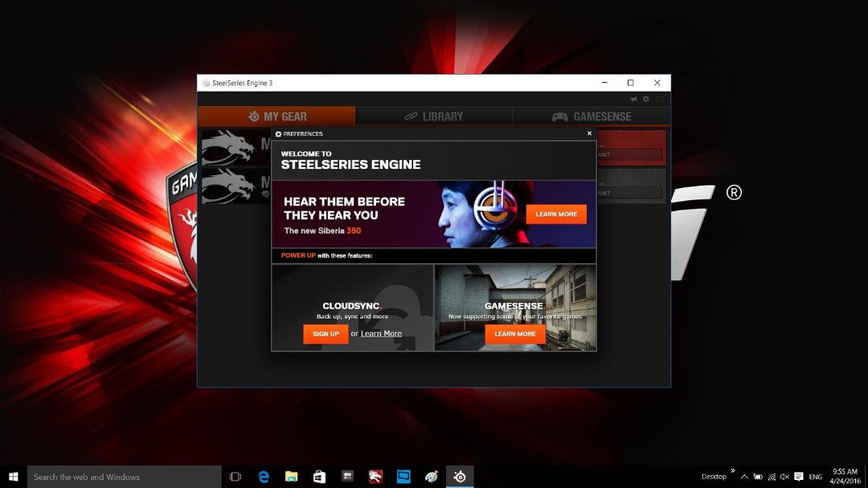Expand hidden system tray icons chevron
This screenshot has width=868, height=488.
744,477
